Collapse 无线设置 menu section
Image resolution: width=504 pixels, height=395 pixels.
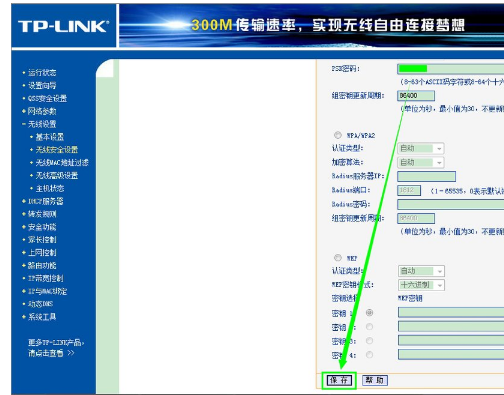pyautogui.click(x=42, y=124)
